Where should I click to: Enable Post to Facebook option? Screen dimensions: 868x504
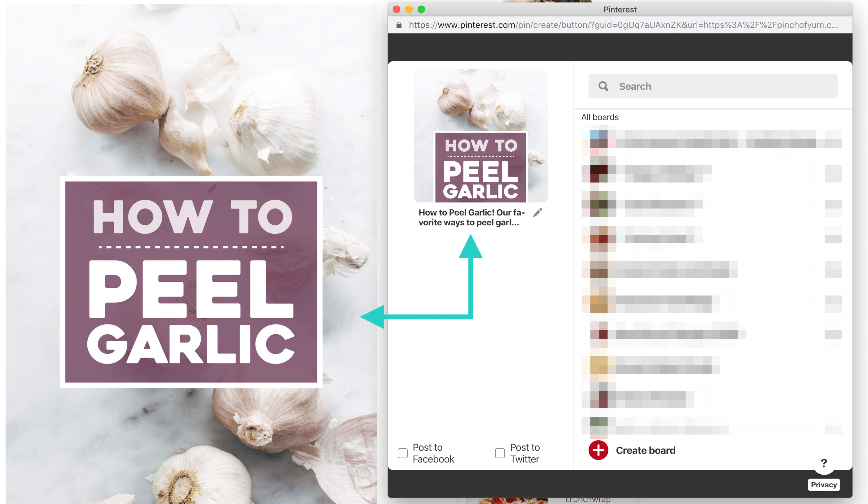coord(403,452)
